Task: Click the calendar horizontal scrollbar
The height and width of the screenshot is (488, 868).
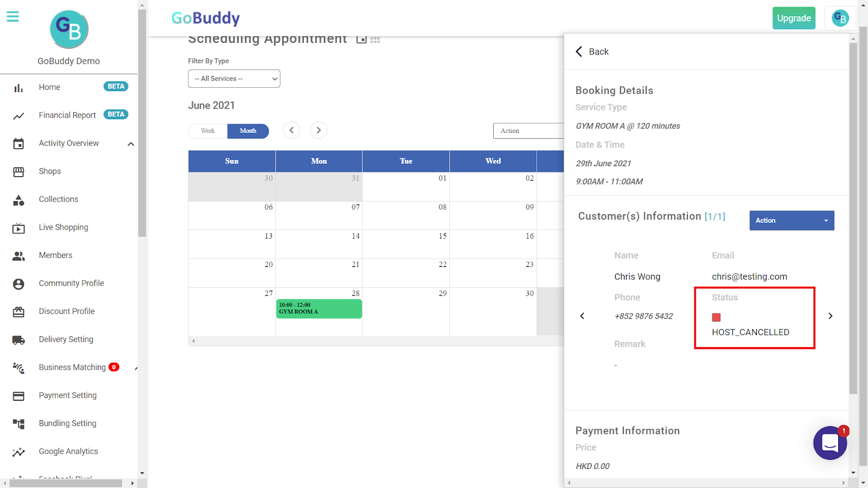Action: [376, 341]
